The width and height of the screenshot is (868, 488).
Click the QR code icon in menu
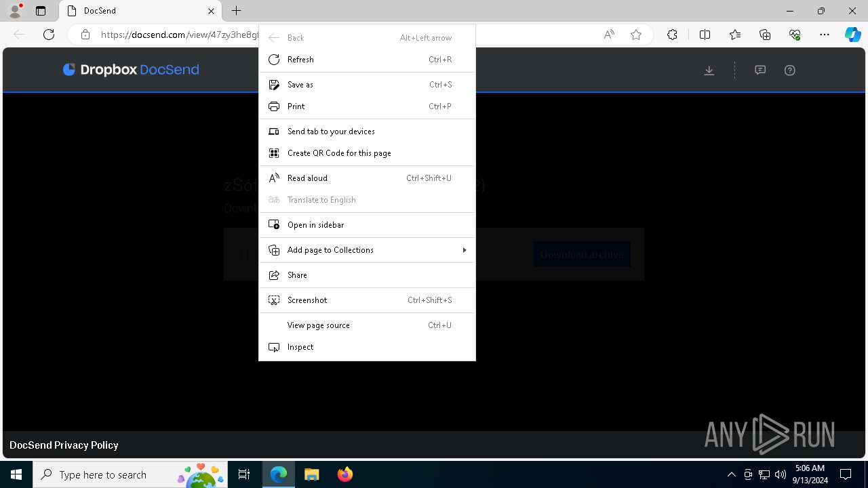tap(274, 153)
